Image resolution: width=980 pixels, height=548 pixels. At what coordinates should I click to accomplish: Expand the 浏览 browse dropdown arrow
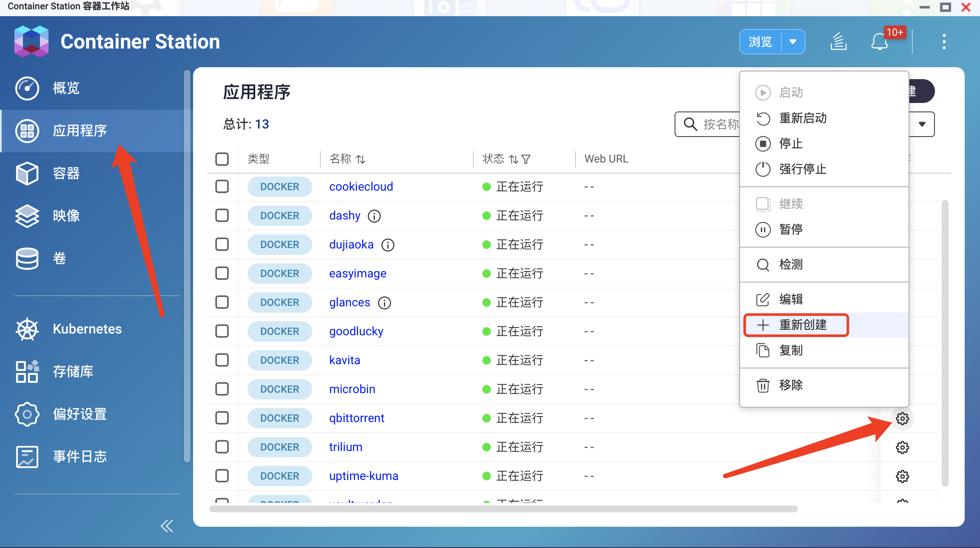pos(793,42)
